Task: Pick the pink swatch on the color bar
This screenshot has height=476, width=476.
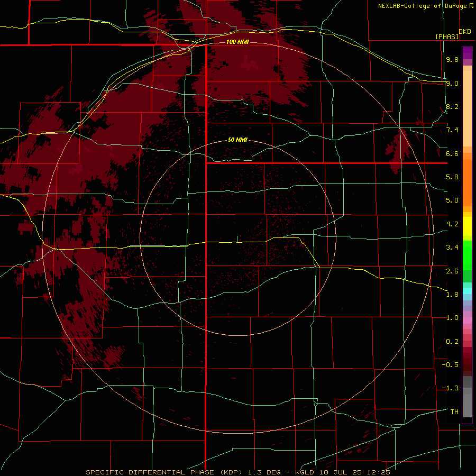Action: pos(467,321)
